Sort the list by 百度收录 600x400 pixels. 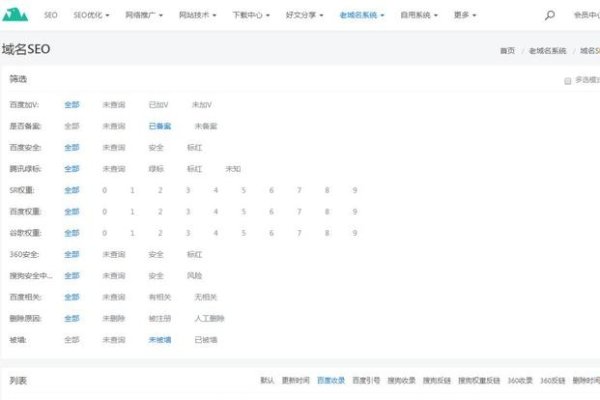point(331,380)
